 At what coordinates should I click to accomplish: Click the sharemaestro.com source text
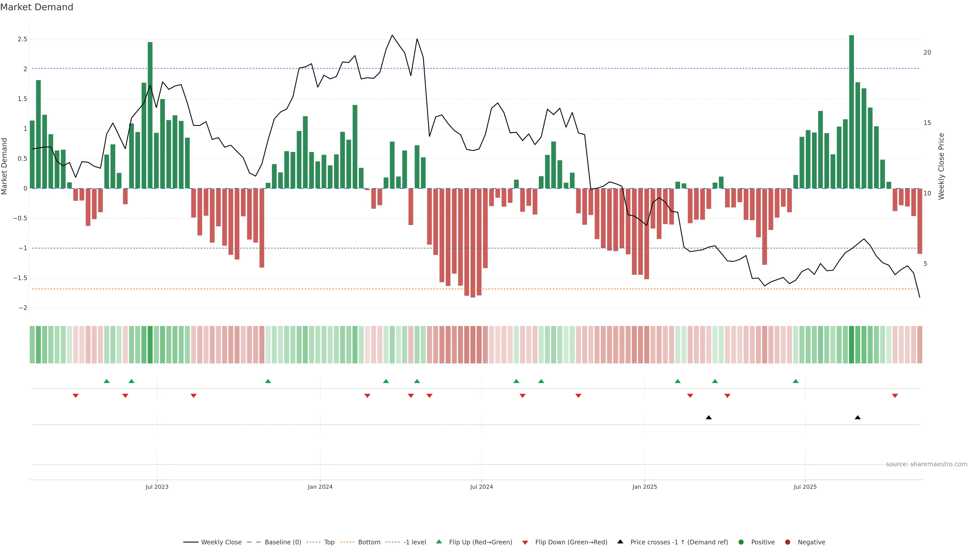tap(926, 464)
